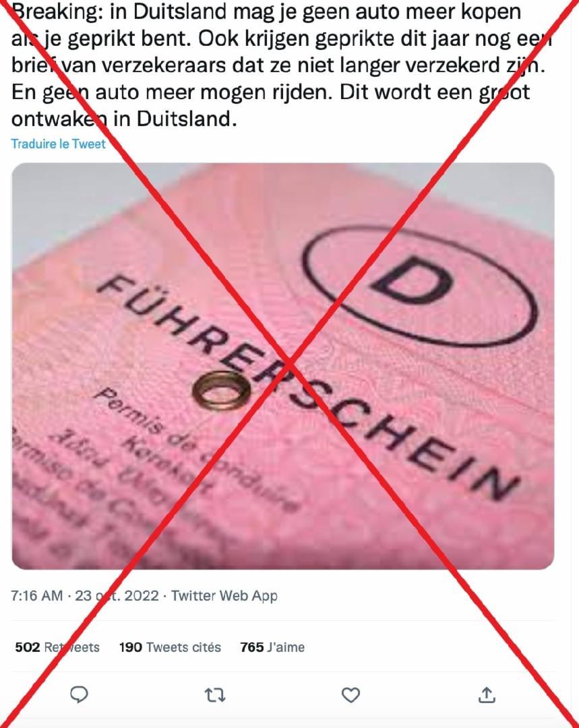Click the Traduire le Tweet link
The image size is (579, 728).
[59, 144]
